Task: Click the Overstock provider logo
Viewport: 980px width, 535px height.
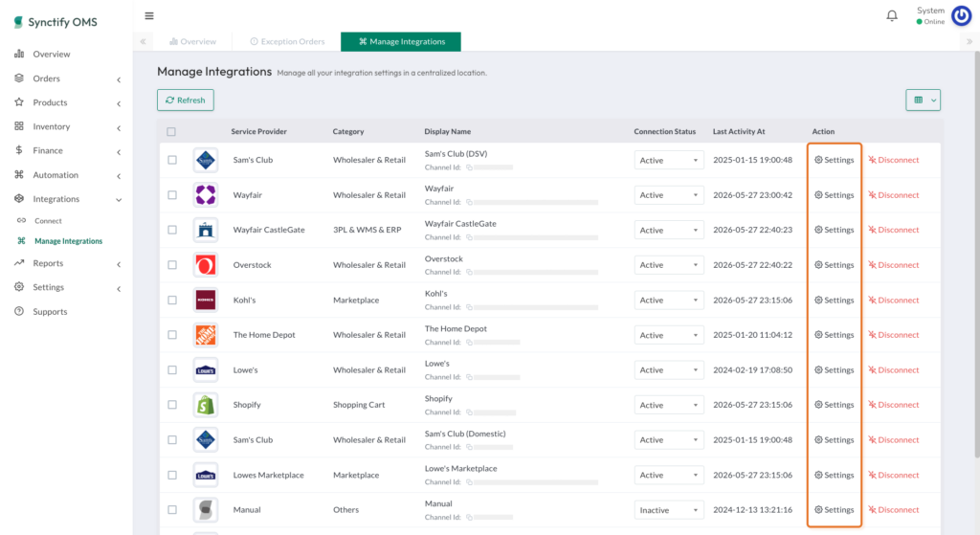Action: coord(206,265)
